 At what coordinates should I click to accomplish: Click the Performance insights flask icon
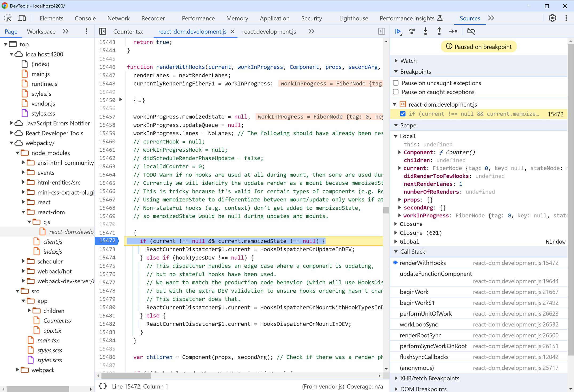tap(440, 18)
